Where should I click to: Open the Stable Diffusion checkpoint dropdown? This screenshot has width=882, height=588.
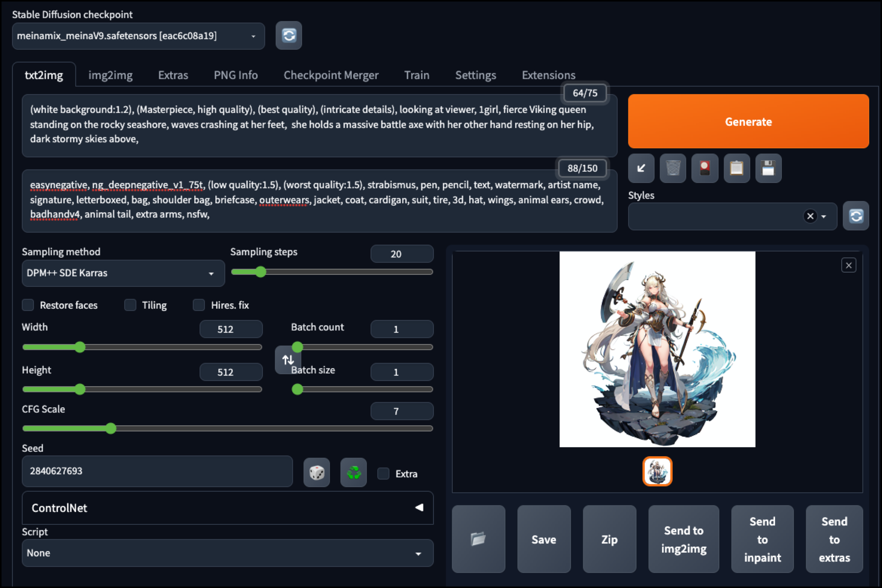138,36
